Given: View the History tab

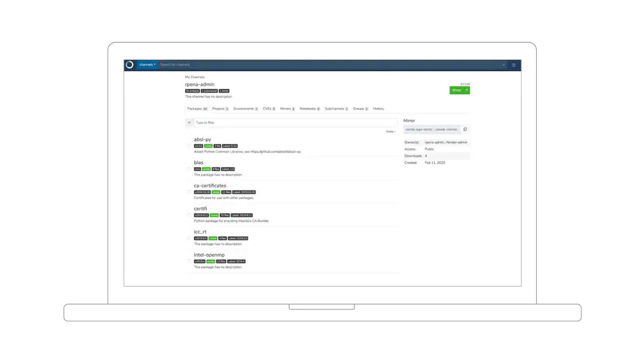Looking at the screenshot, I should [x=378, y=108].
